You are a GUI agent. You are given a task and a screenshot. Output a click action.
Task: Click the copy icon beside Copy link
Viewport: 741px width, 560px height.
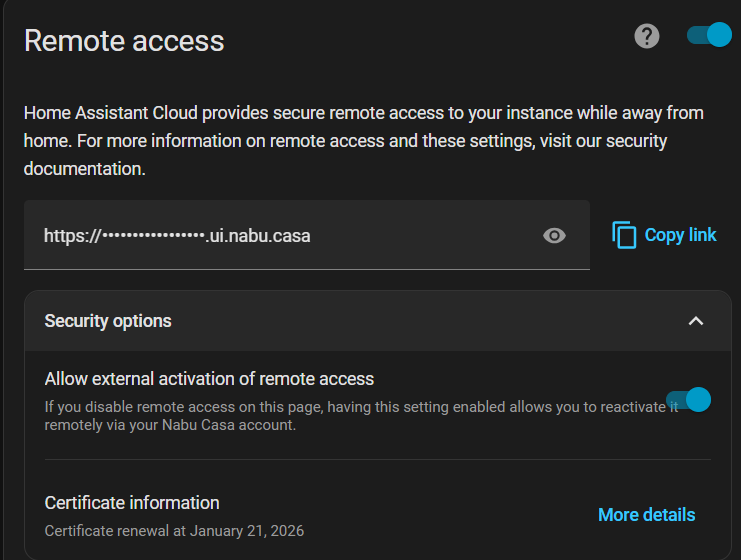624,235
